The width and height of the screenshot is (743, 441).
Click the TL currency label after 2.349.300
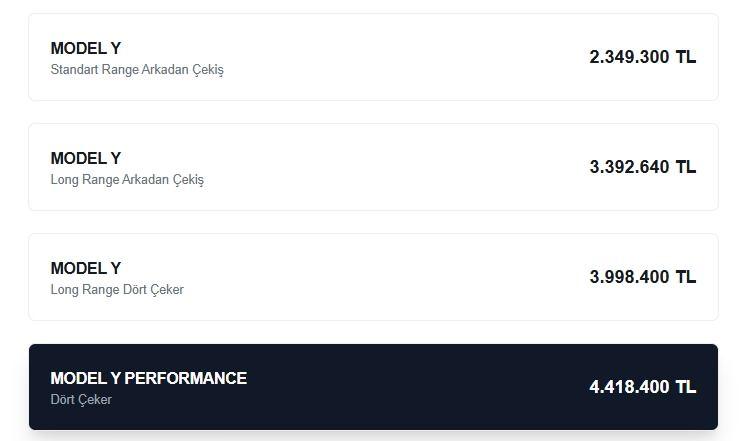coord(686,57)
